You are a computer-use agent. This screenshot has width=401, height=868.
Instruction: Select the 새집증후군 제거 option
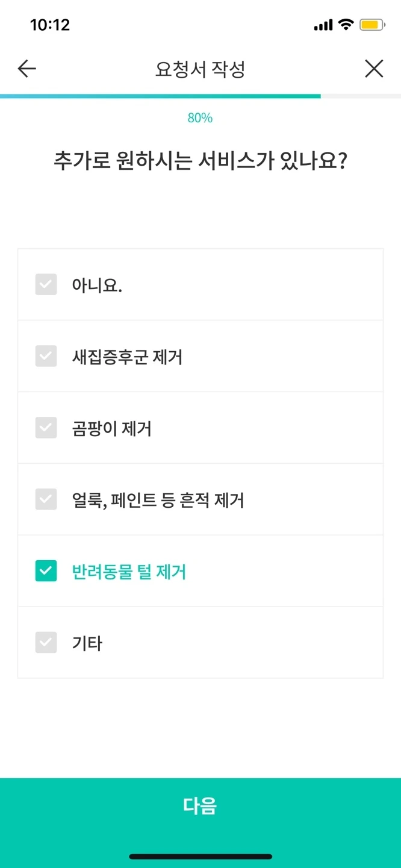46,355
